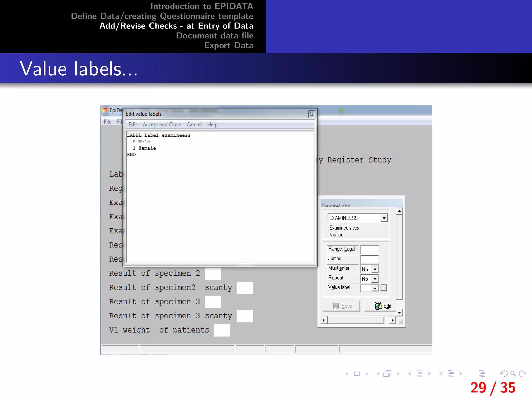Click the Result of specimen 3 scanty field
Screen dimensions: 532x399
tap(245, 316)
